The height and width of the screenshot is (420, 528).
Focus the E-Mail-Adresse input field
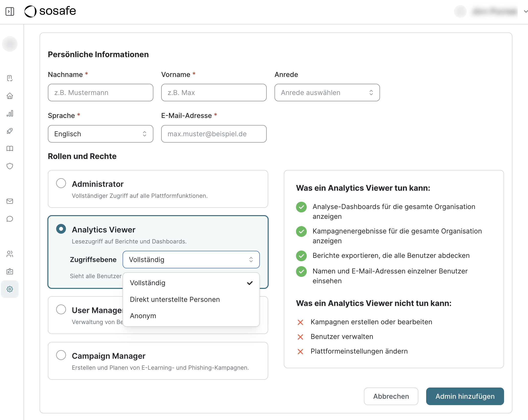214,134
